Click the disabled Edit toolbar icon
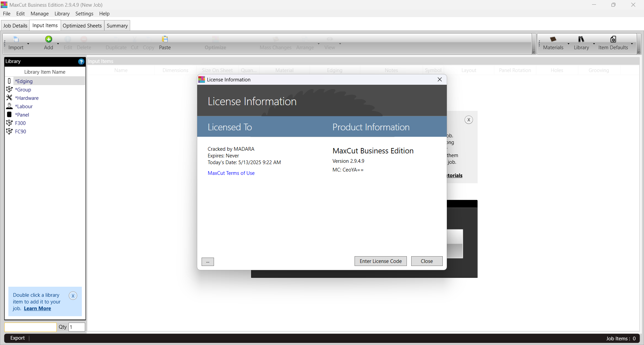This screenshot has height=345, width=644. click(x=68, y=39)
